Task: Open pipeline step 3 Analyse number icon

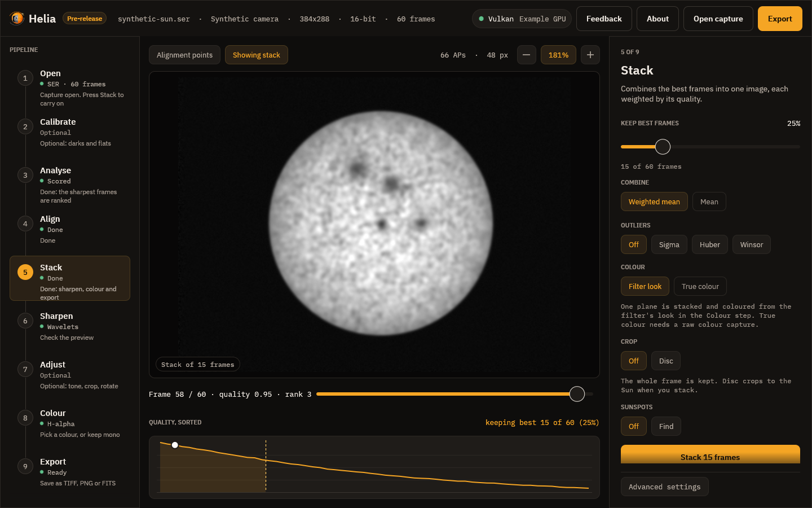Action: coord(25,175)
